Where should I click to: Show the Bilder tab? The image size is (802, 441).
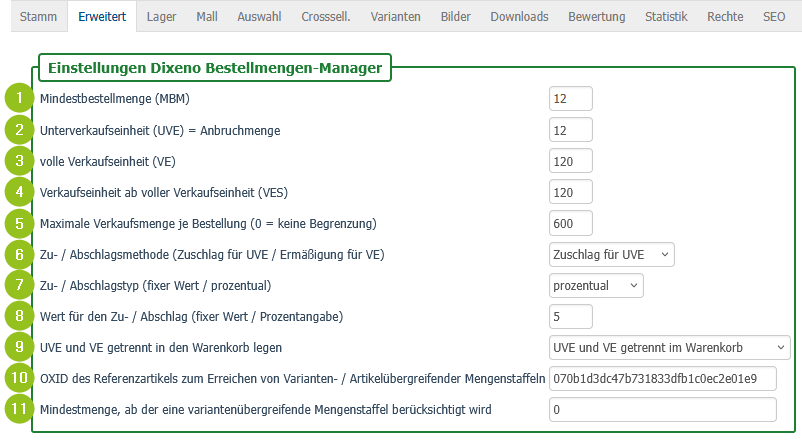click(456, 16)
